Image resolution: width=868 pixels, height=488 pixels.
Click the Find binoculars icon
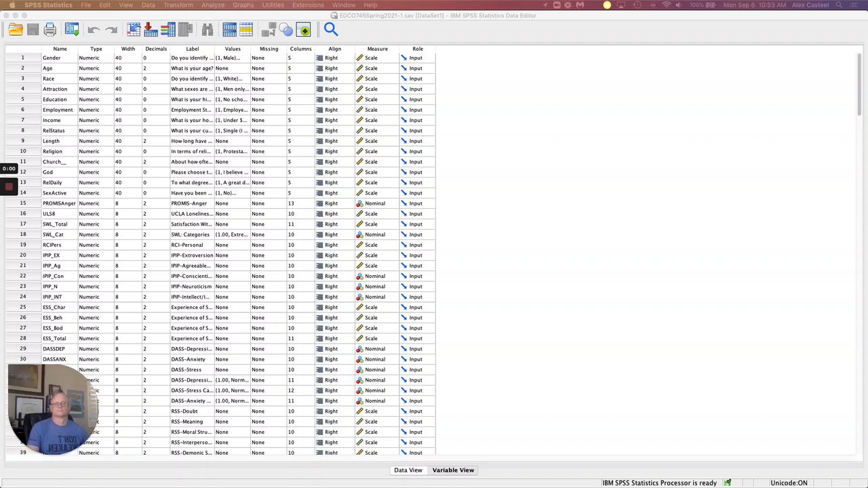(x=208, y=29)
